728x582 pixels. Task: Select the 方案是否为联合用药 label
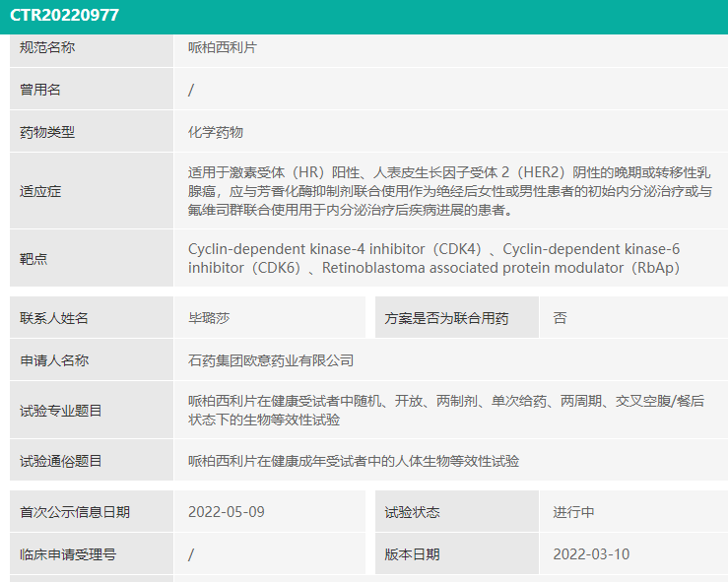point(446,318)
